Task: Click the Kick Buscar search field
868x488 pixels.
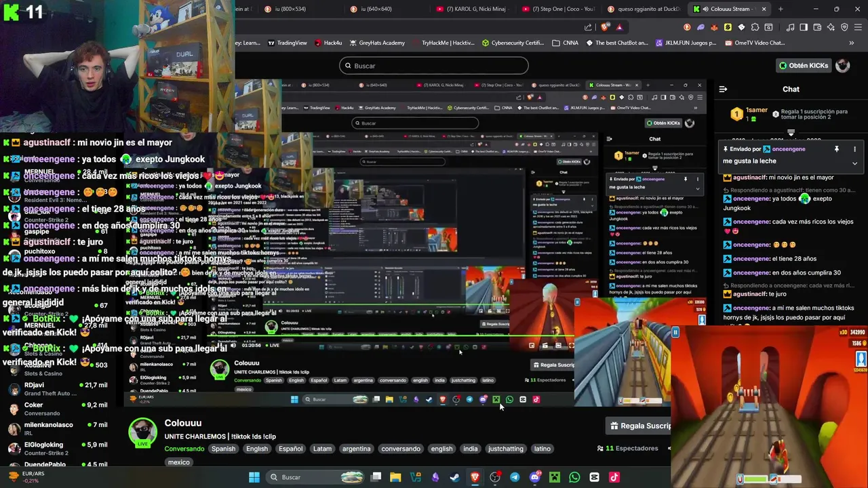Action: [434, 66]
